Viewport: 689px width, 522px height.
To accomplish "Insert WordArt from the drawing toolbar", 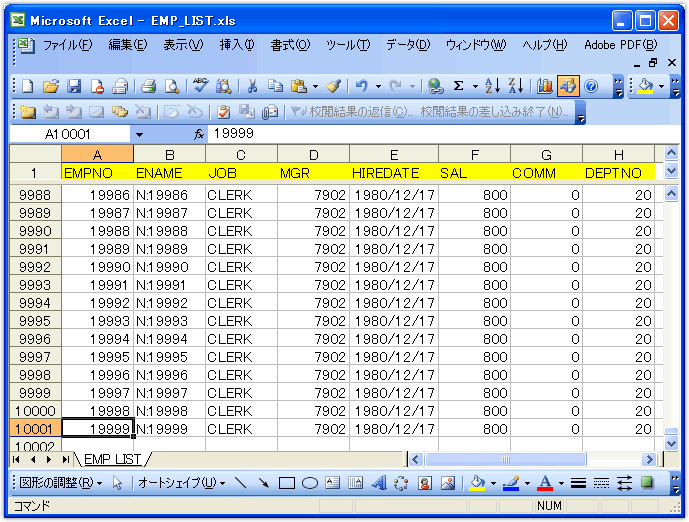I will (x=379, y=483).
